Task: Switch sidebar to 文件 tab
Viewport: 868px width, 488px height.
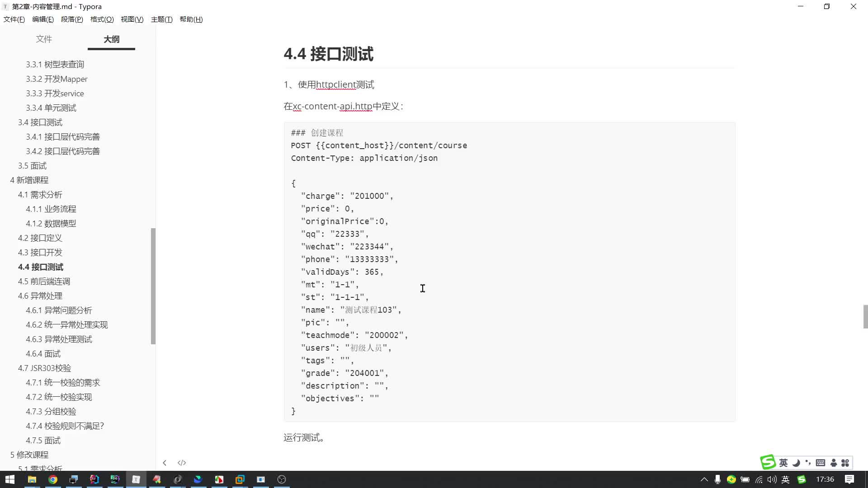Action: [x=44, y=39]
